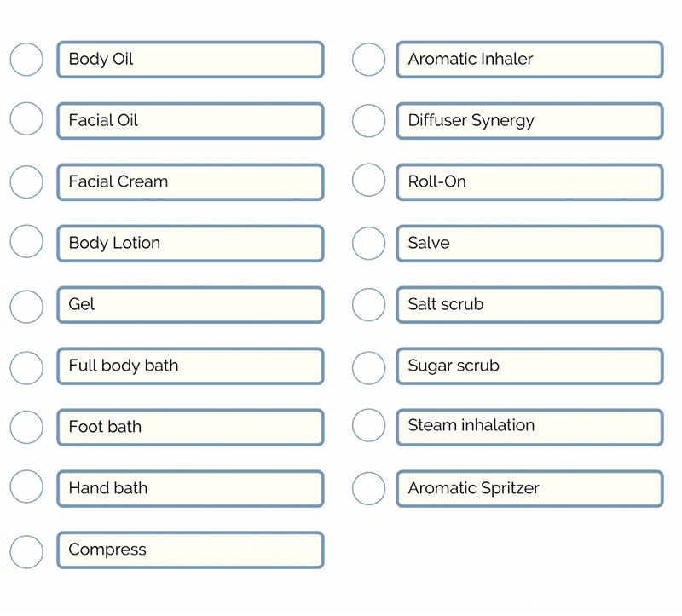Choose the Foot bath radio button
Screen dimensions: 682x616
point(26,427)
